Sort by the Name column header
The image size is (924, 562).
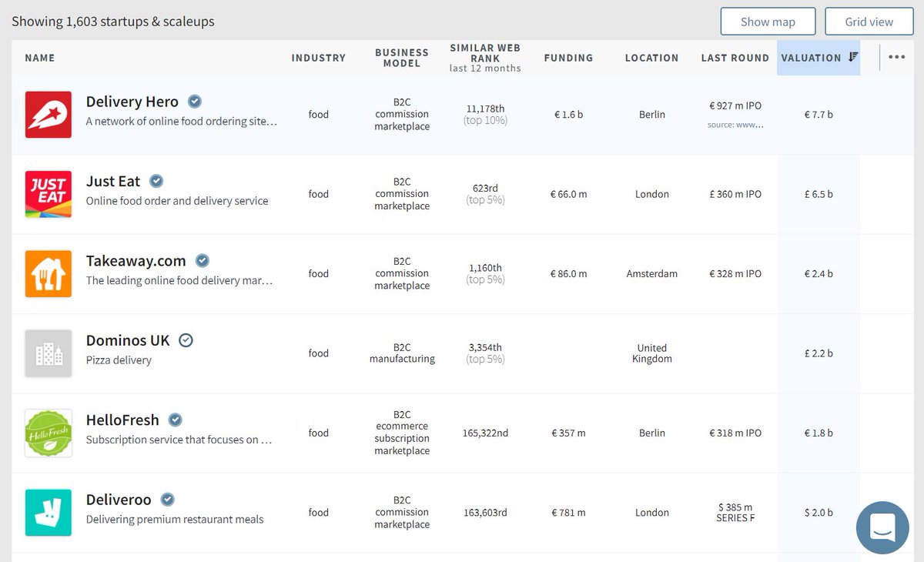[x=40, y=58]
